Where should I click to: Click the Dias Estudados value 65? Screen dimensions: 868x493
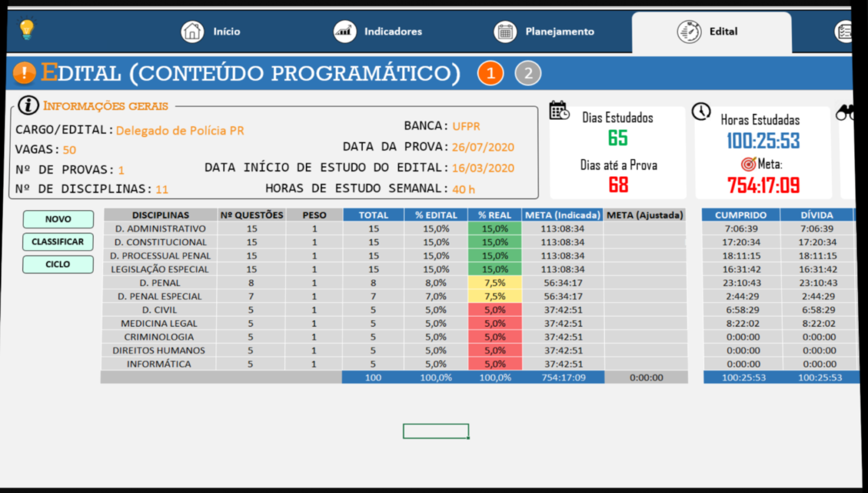618,138
